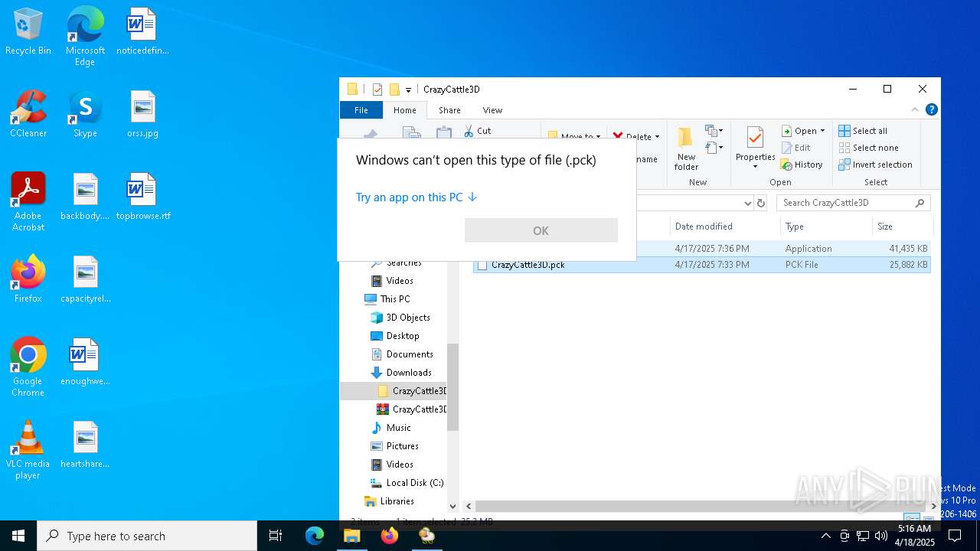Sort by the Size column header
The image size is (980, 551).
pyautogui.click(x=902, y=227)
